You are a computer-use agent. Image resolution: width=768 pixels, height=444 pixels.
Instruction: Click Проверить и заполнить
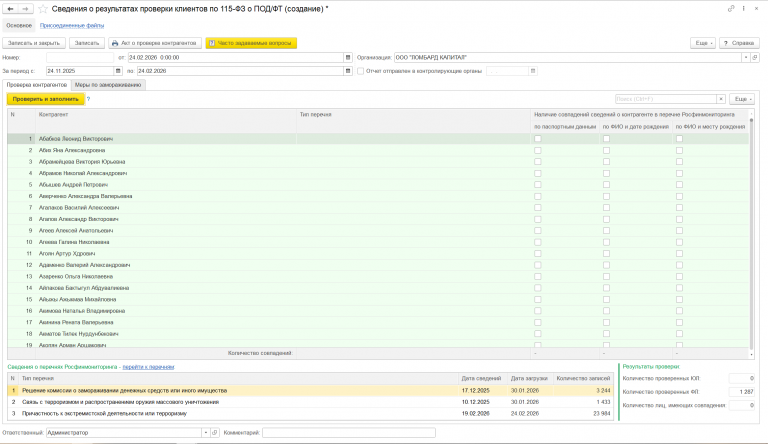pyautogui.click(x=46, y=99)
